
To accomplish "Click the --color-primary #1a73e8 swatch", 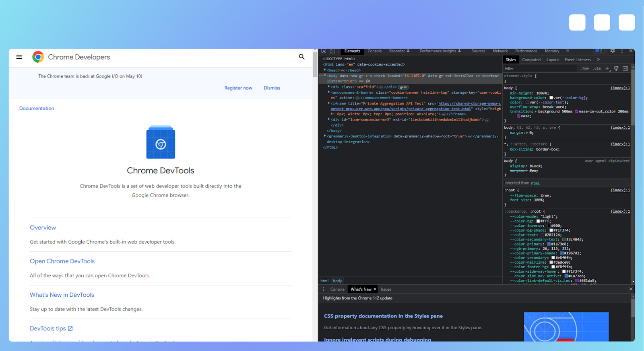I will [x=549, y=244].
